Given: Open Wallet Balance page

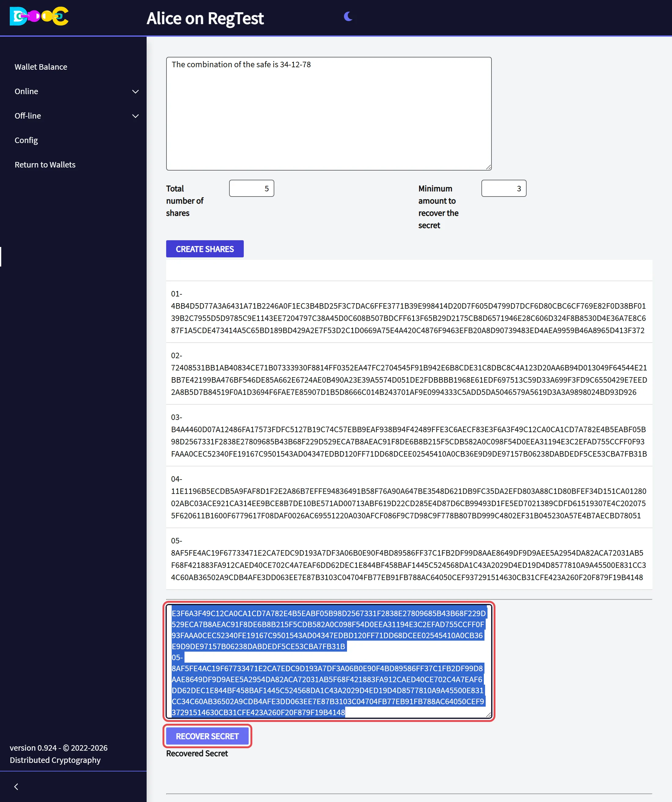Looking at the screenshot, I should (41, 67).
